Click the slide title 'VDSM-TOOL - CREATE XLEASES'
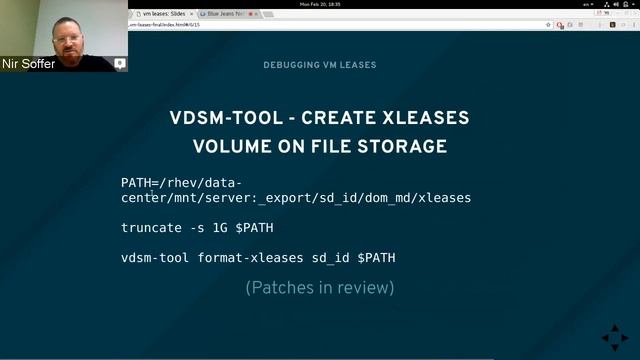Image resolution: width=640 pixels, height=360 pixels. (320, 118)
